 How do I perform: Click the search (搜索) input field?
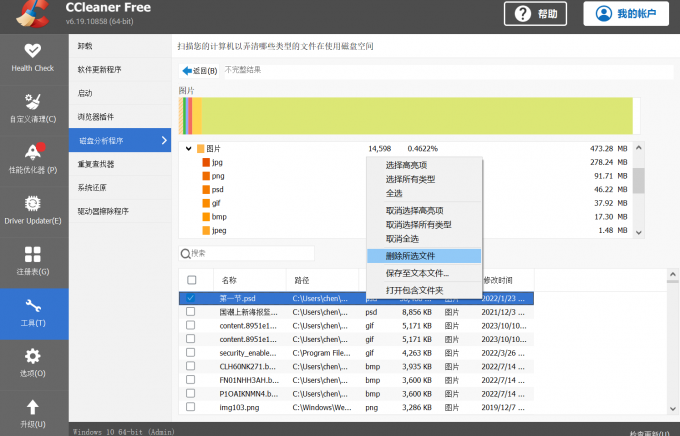[x=247, y=253]
